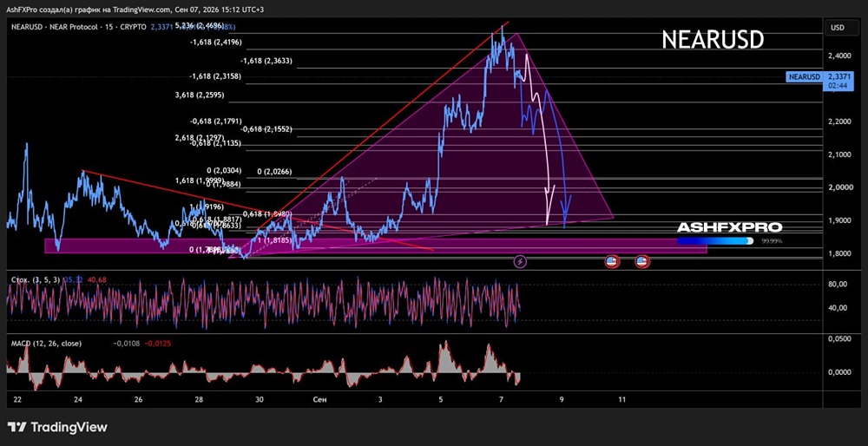Click the stochastic value 35,32
Screen dimensions: 868x446
pyautogui.click(x=74, y=280)
